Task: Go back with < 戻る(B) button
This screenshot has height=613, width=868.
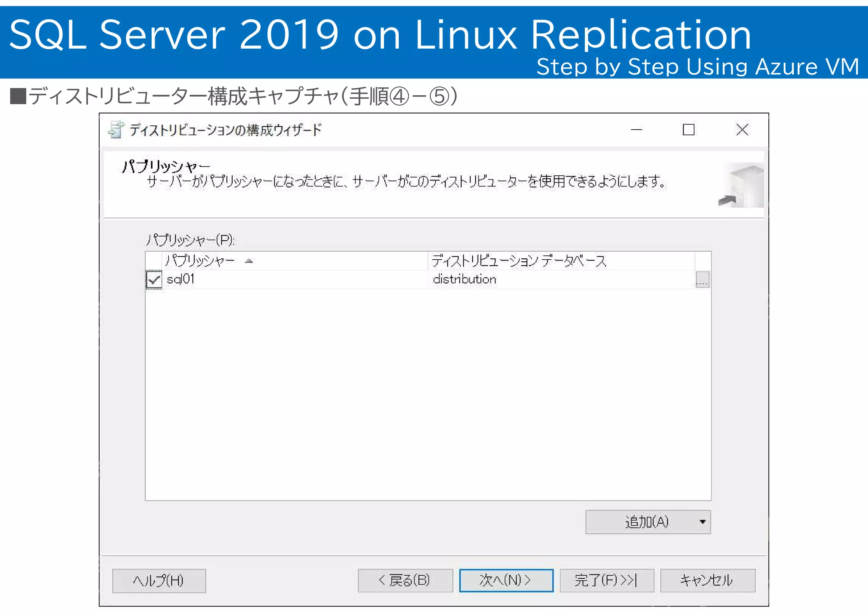Action: click(x=405, y=580)
